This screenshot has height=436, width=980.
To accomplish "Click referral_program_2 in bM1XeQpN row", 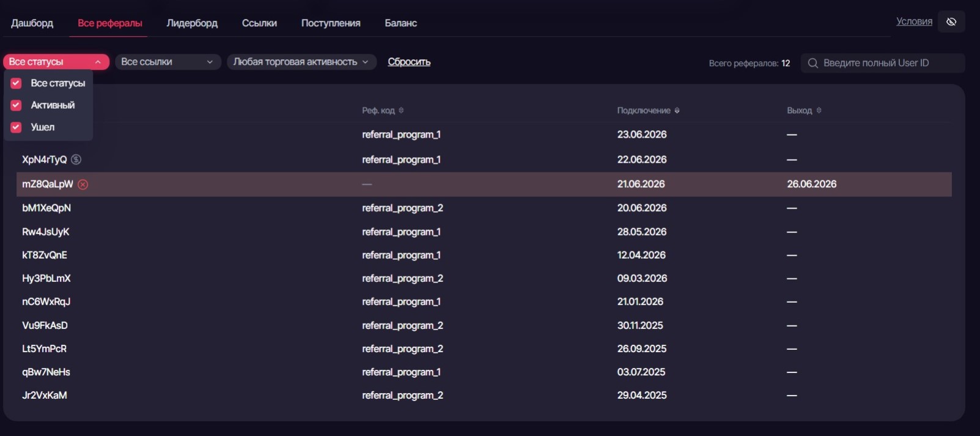I will pos(402,208).
